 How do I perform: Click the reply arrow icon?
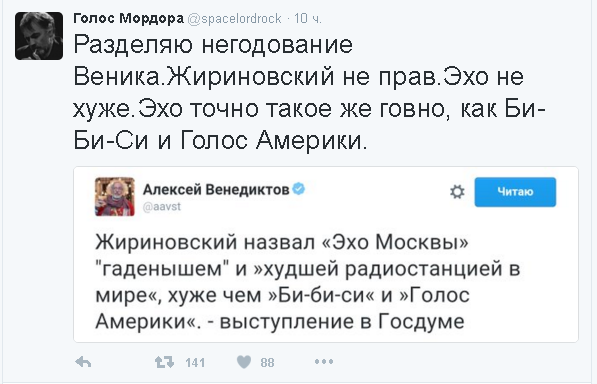83,362
